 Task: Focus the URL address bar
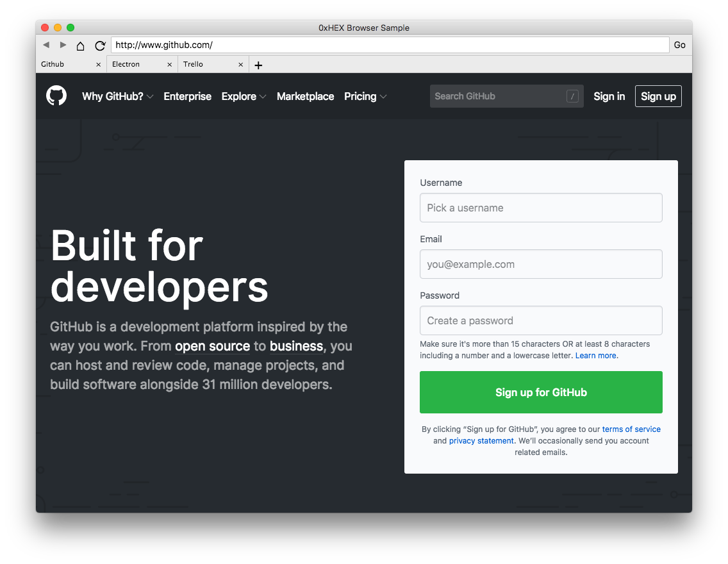390,45
